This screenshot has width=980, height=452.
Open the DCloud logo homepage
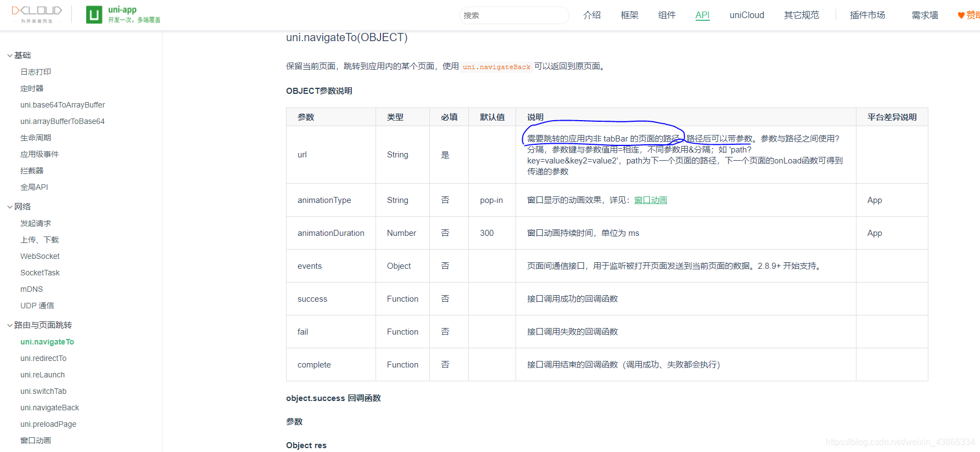(37, 14)
